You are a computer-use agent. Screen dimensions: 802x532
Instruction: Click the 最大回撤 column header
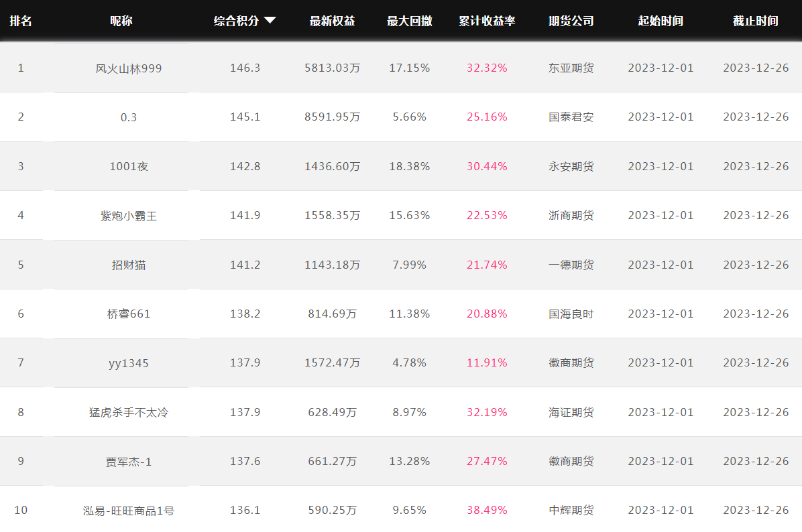[410, 21]
